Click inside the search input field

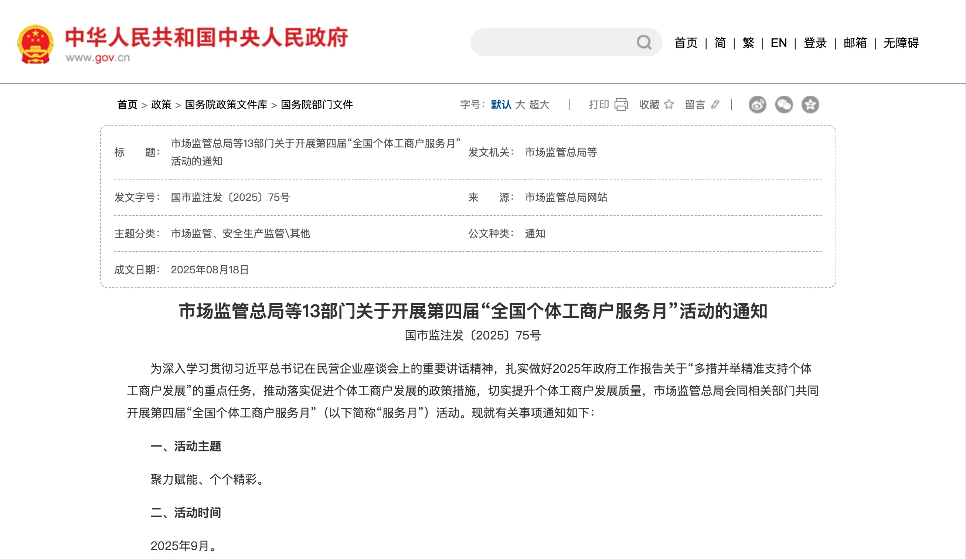coord(552,42)
